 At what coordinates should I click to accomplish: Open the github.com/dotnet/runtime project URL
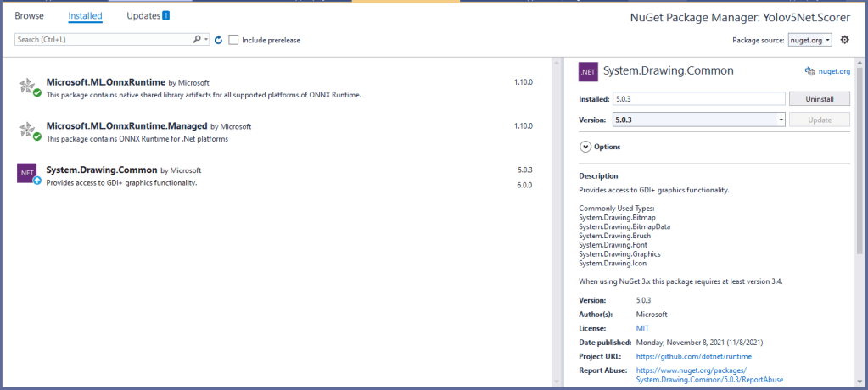[x=693, y=357]
